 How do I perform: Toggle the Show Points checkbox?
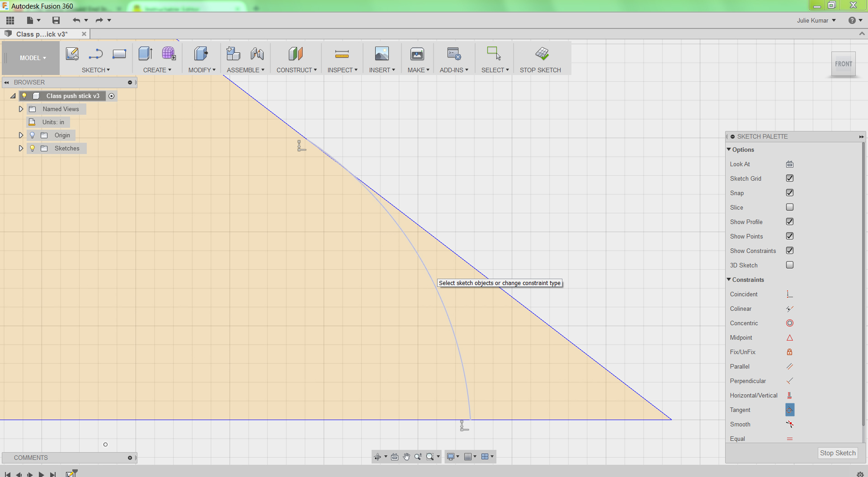[x=790, y=236]
